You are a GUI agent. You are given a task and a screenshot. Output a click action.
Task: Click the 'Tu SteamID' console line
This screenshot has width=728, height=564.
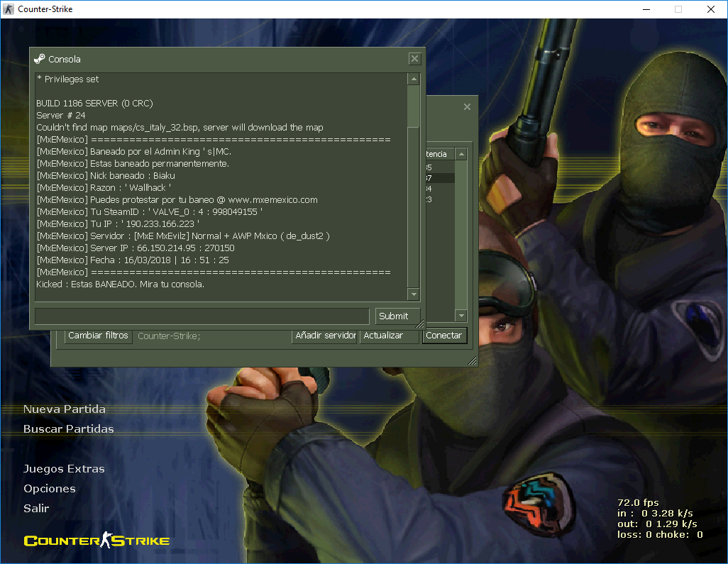150,212
